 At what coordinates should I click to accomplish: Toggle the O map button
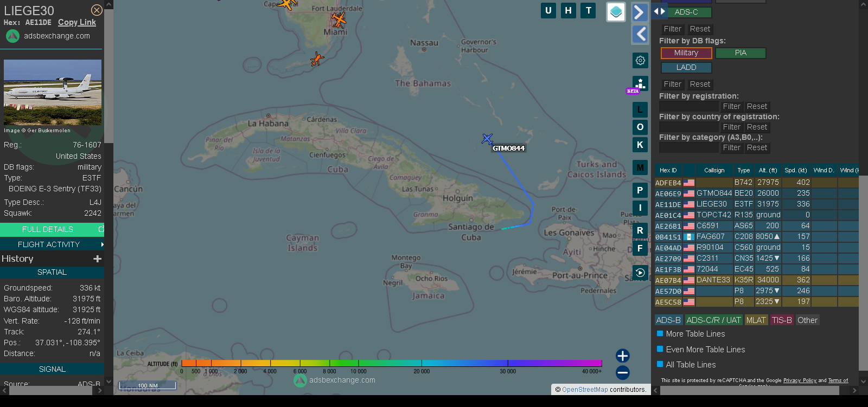point(640,127)
